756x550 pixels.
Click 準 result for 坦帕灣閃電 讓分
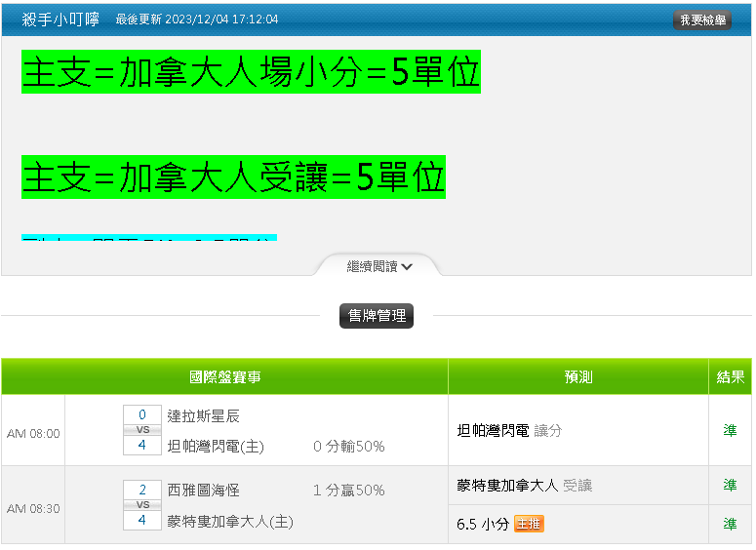(x=730, y=430)
